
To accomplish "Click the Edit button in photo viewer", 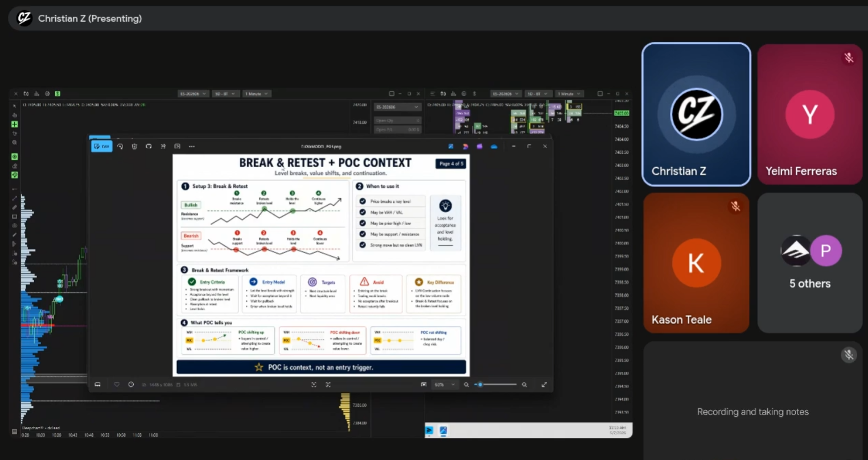I will 102,146.
